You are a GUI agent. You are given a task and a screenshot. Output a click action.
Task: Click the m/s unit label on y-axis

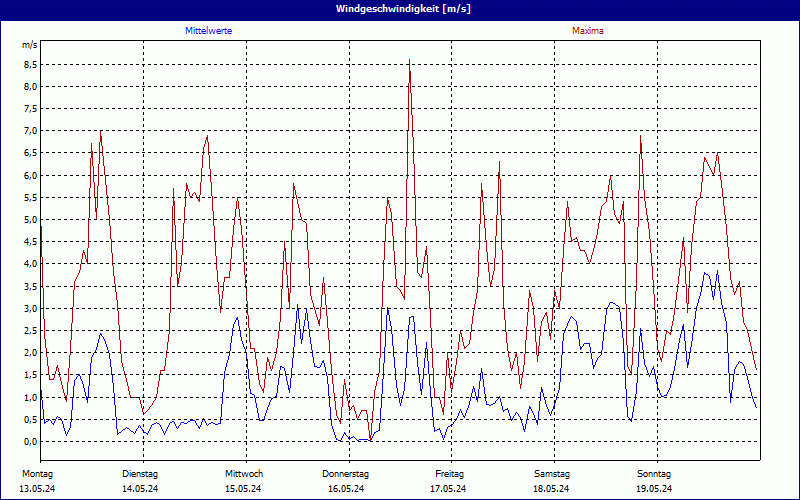[29, 45]
